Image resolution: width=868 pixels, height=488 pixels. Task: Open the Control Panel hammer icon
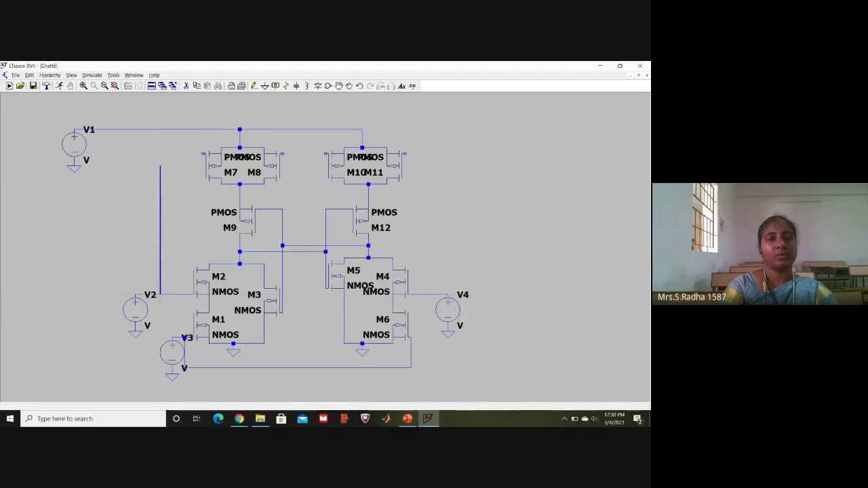pos(46,86)
